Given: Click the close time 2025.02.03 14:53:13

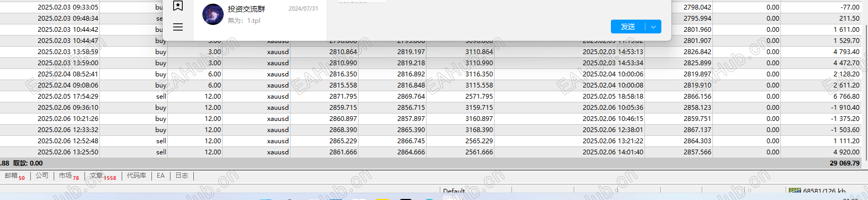Looking at the screenshot, I should [613, 51].
